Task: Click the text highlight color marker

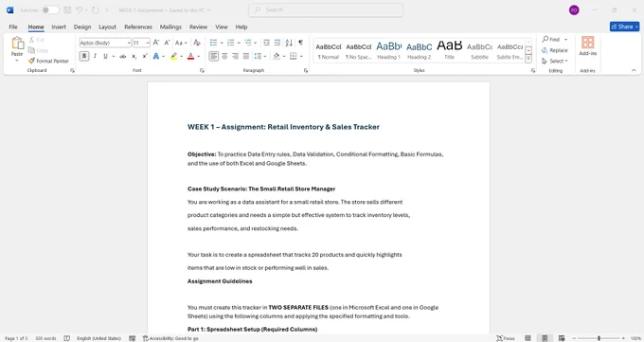Action: [173, 56]
